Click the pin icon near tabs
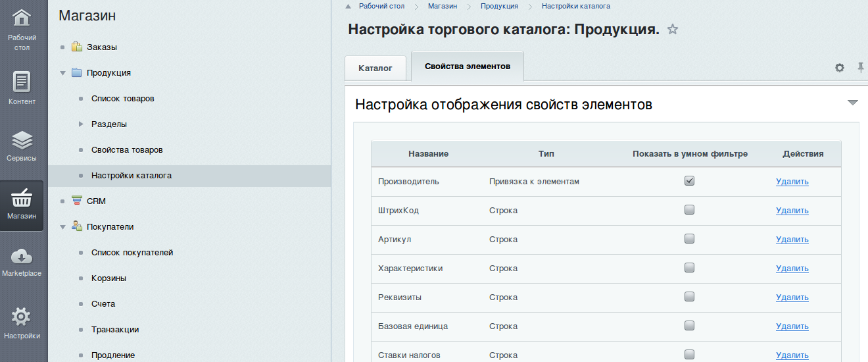The height and width of the screenshot is (362, 868). pyautogui.click(x=860, y=68)
